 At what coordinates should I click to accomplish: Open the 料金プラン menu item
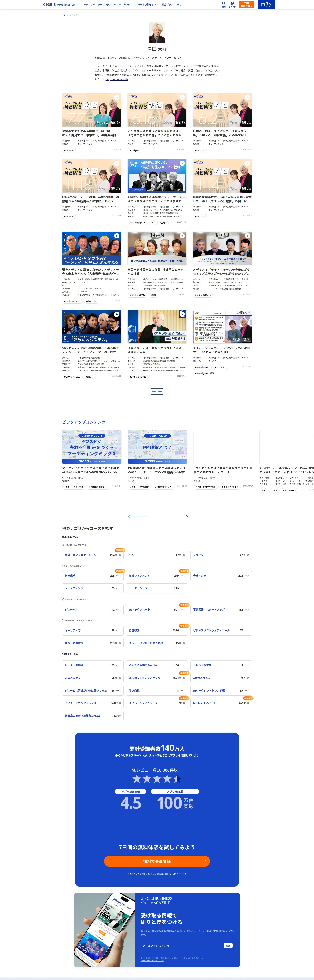[167, 5]
